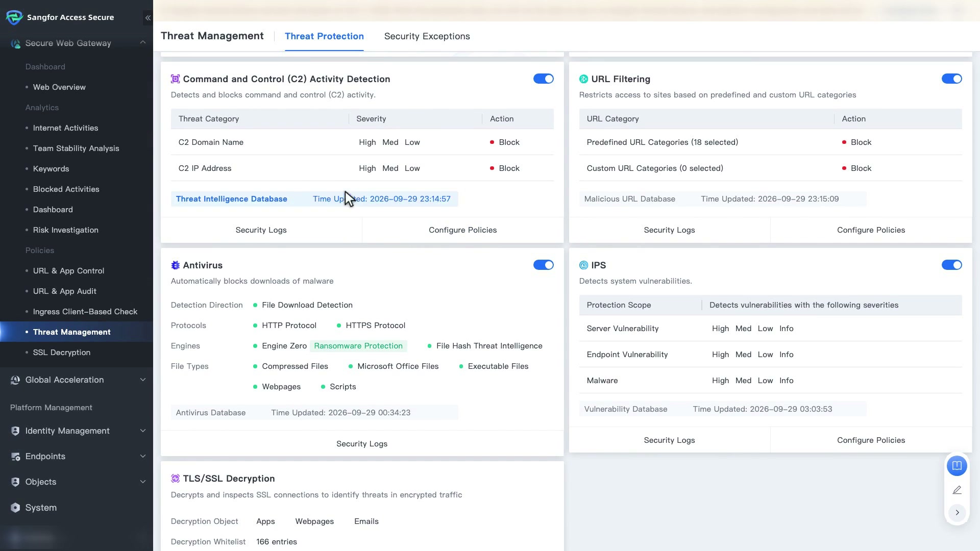
Task: Click the Secure Web Gateway icon
Action: (x=15, y=44)
